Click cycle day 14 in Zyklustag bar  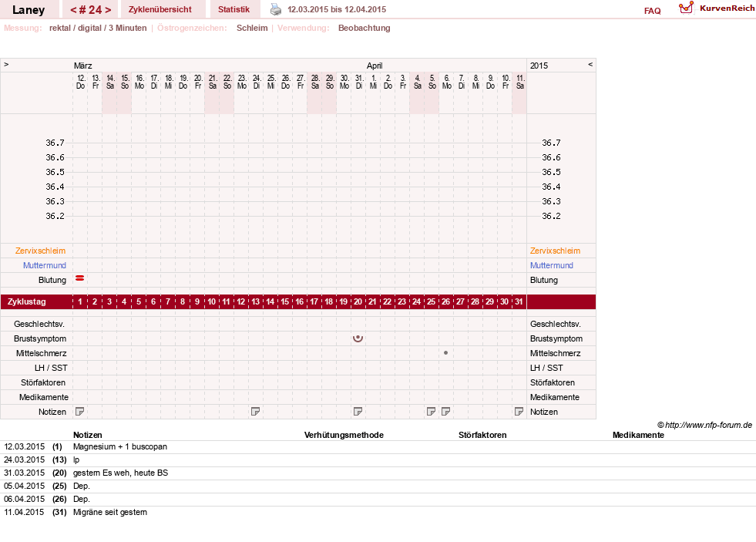coord(270,302)
